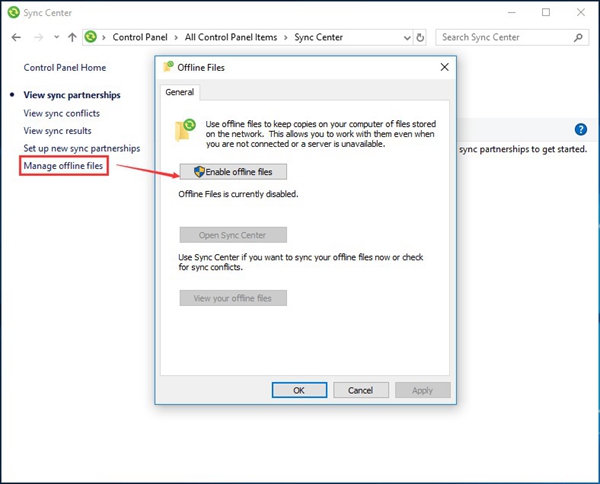Open View sync conflicts
This screenshot has width=600, height=484.
(x=62, y=113)
